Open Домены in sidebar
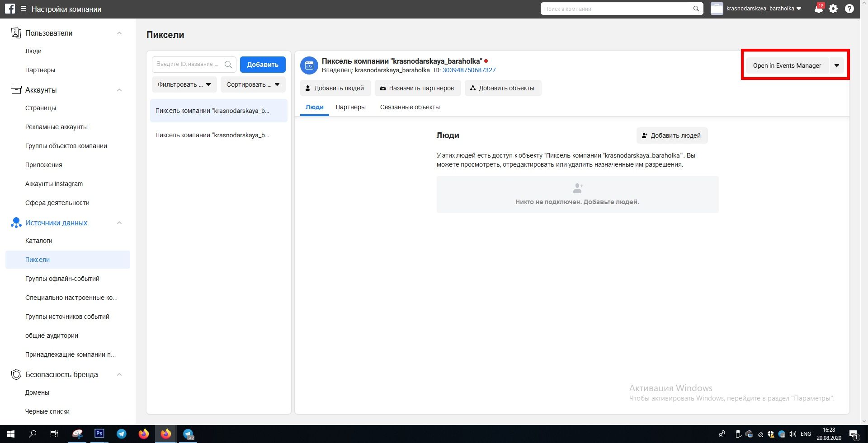 pyautogui.click(x=38, y=392)
